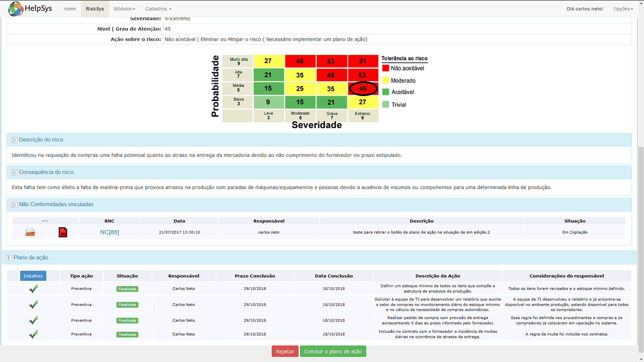Click the blue Detalhes button
The height and width of the screenshot is (362, 644).
pos(33,276)
